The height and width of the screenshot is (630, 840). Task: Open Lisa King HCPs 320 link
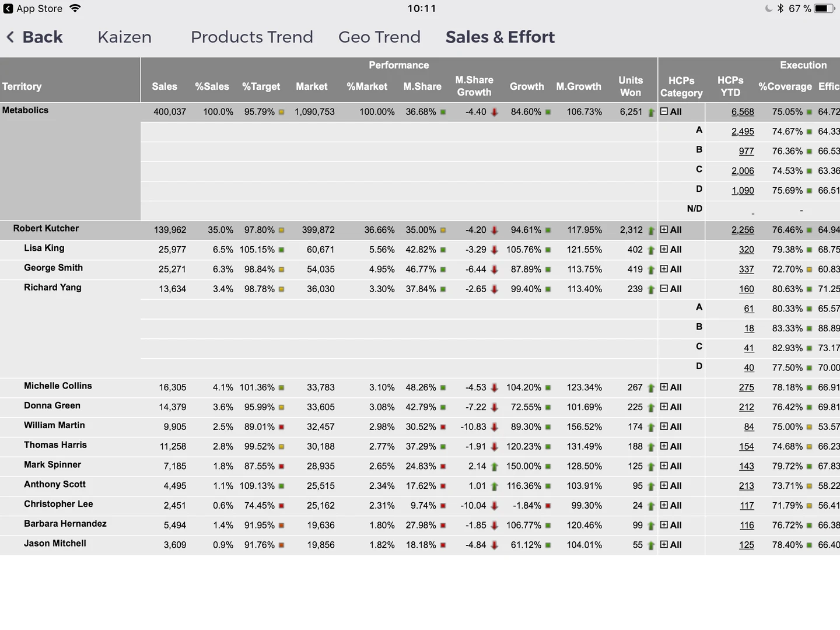click(x=746, y=250)
